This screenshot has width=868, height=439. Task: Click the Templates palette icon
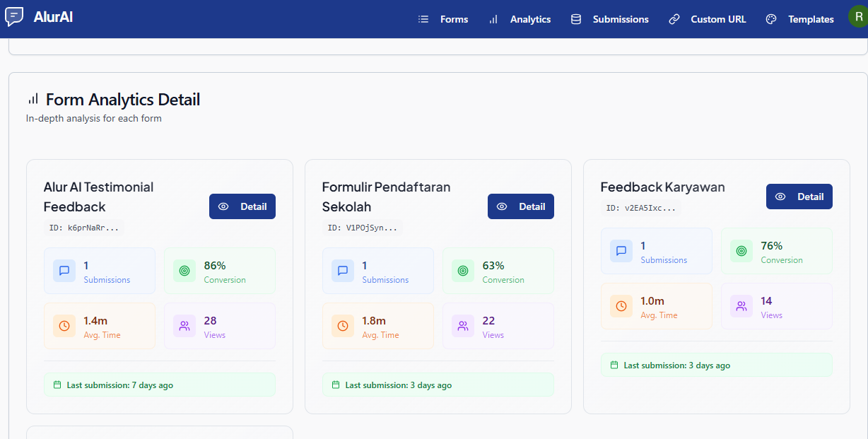click(771, 19)
